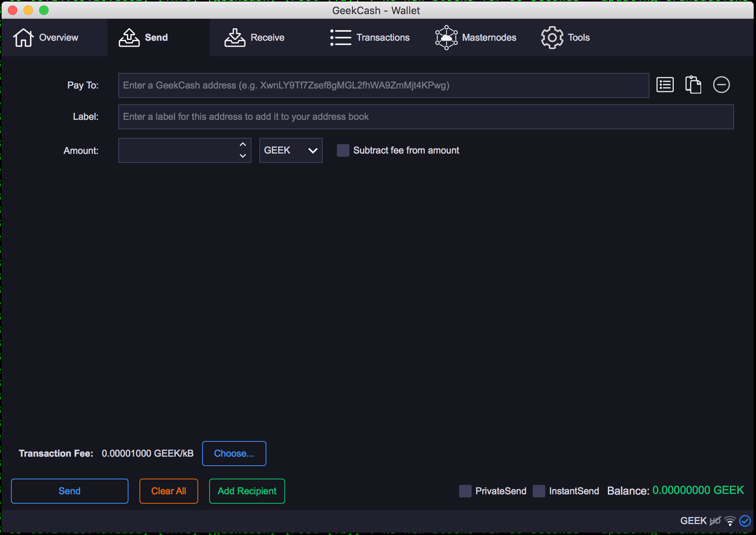756x535 pixels.
Task: Open the GEEK unit selector in status bar
Action: [x=693, y=521]
